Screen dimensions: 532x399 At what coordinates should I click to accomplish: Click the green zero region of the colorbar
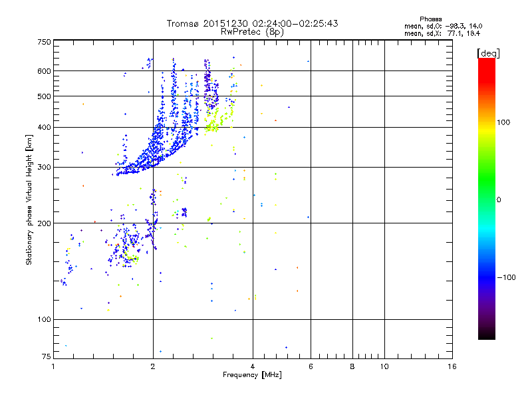(x=487, y=199)
